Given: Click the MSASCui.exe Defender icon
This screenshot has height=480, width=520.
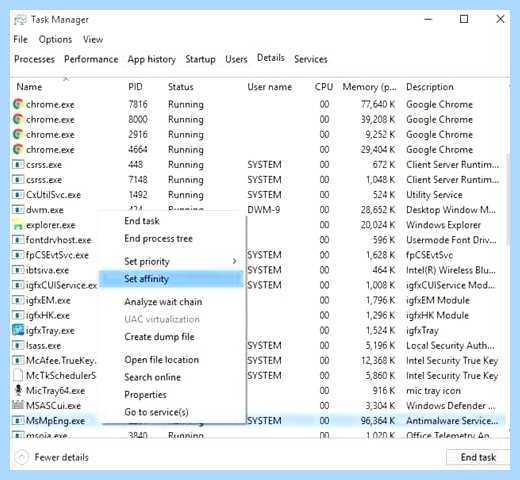Looking at the screenshot, I should tap(18, 406).
